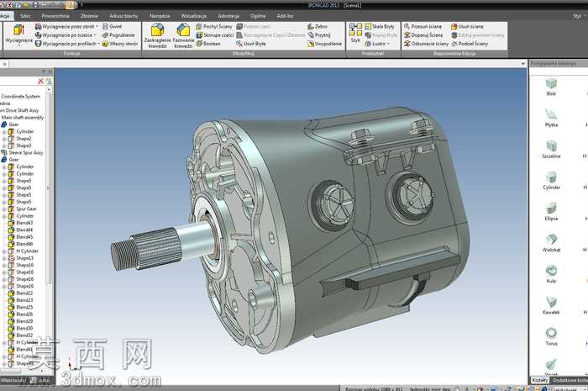Click the Szyk pattern tool
Viewport: 588px width, 391px height.
[x=355, y=33]
